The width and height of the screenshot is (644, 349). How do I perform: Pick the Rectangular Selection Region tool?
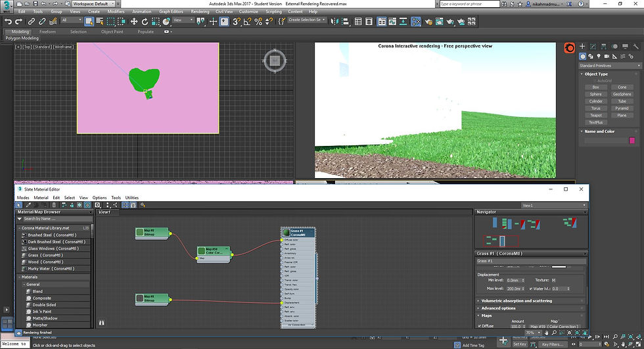click(110, 21)
